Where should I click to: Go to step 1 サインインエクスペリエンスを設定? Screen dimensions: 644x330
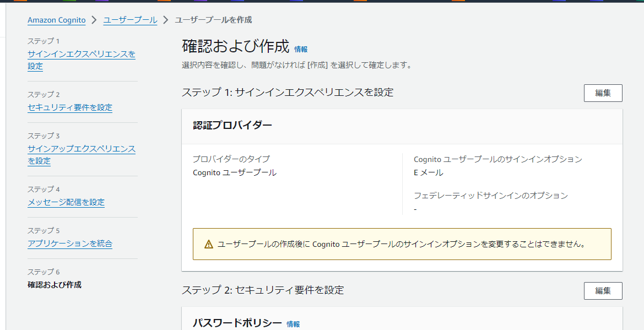coord(82,60)
